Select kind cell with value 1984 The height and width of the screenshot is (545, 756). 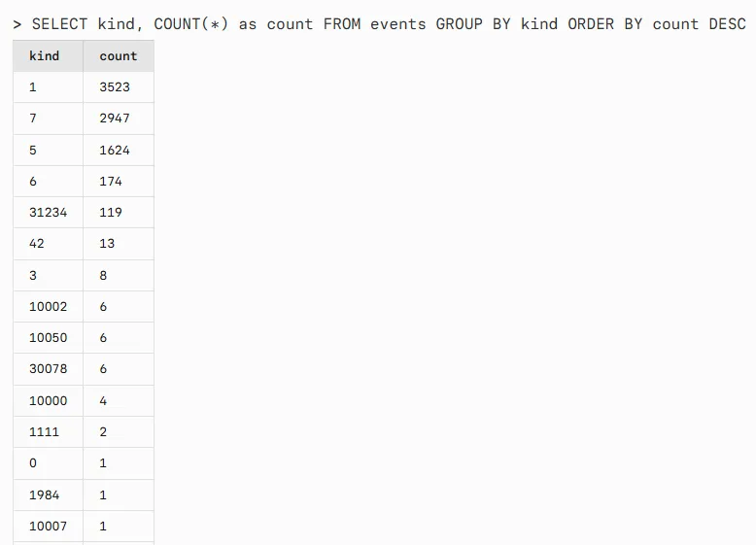49,494
